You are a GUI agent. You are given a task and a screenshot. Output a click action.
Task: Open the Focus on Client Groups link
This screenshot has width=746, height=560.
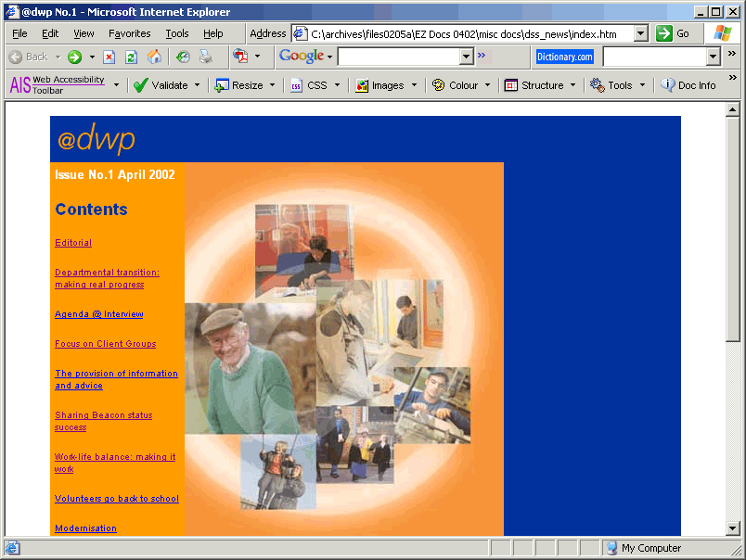coord(105,344)
